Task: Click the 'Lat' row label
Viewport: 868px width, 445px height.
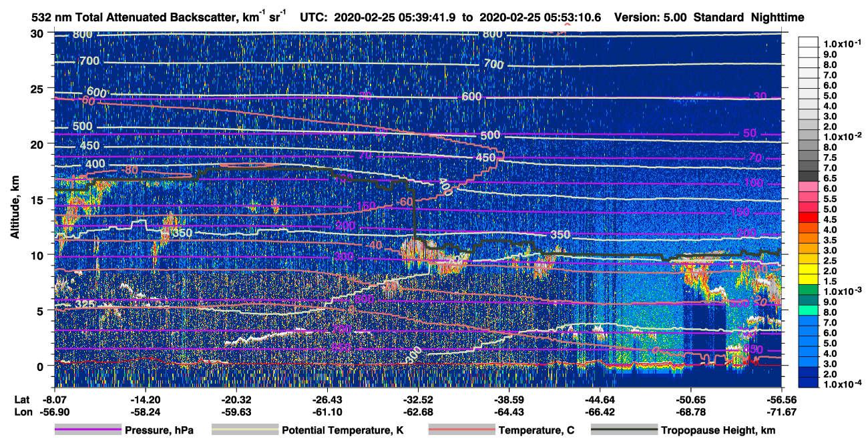Action: (21, 400)
